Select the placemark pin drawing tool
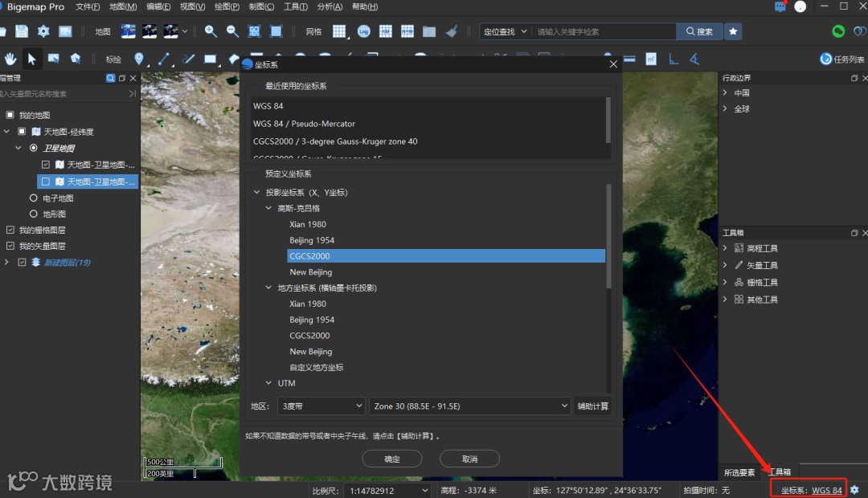This screenshot has width=868, height=498. pos(139,59)
